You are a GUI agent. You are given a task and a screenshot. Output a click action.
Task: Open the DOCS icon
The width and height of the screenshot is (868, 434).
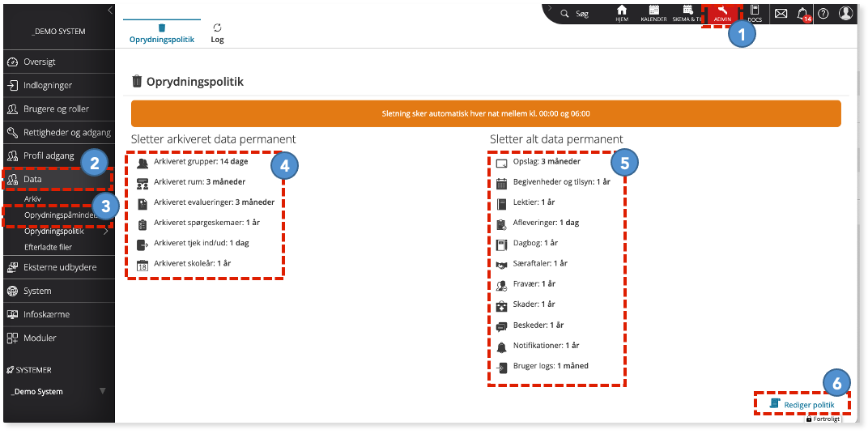coord(755,13)
